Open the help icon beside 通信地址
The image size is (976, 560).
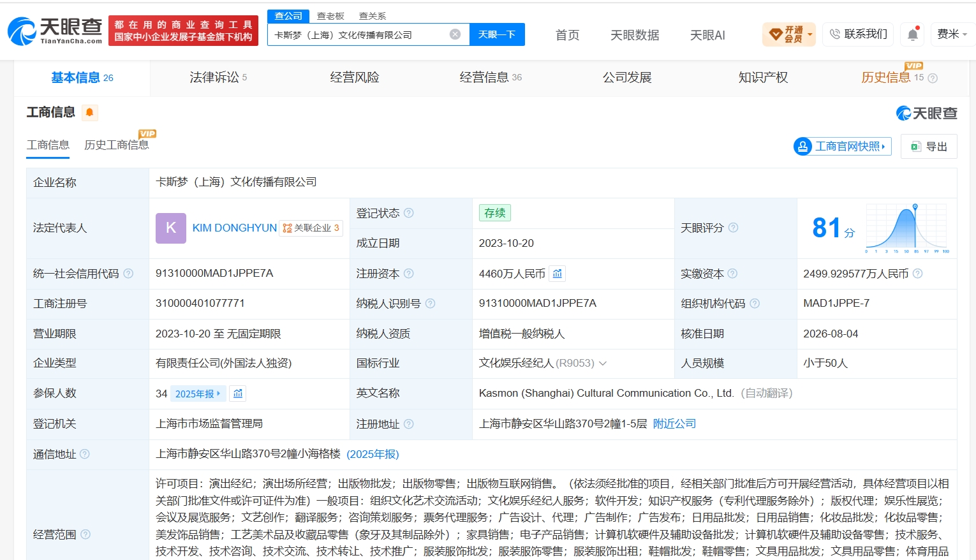tap(85, 454)
